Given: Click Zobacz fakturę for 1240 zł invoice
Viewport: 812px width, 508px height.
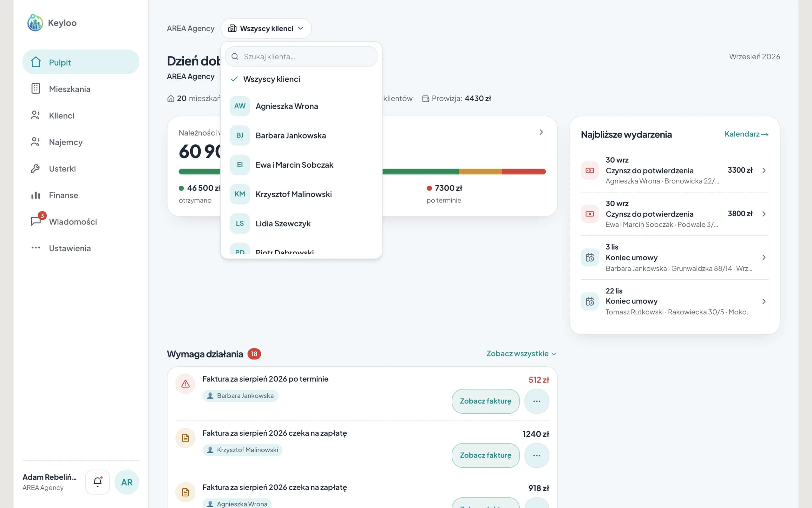Looking at the screenshot, I should 485,455.
